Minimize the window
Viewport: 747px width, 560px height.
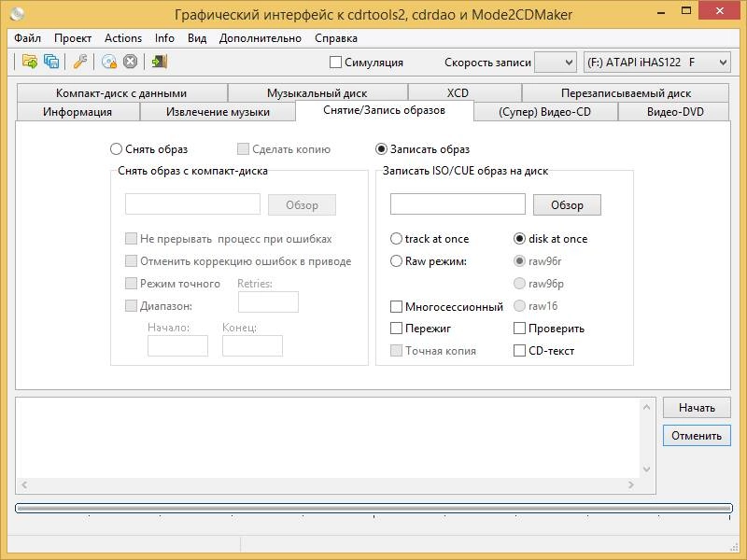pos(661,12)
